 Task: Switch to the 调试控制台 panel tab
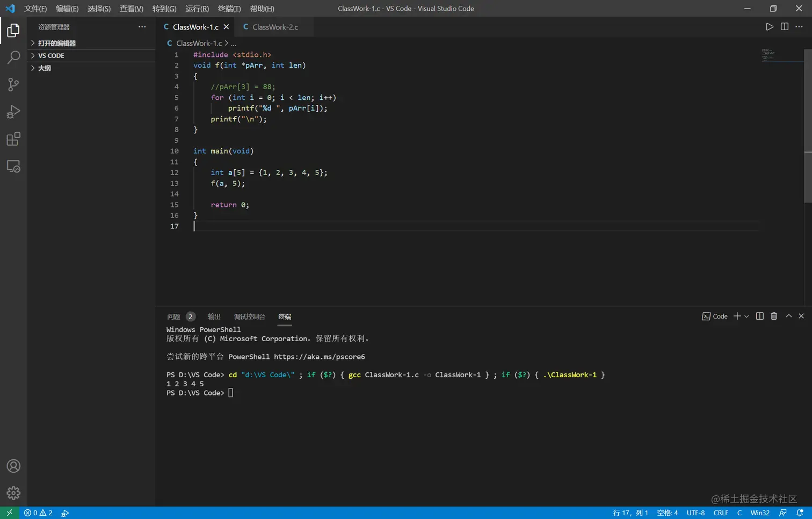[x=250, y=316]
